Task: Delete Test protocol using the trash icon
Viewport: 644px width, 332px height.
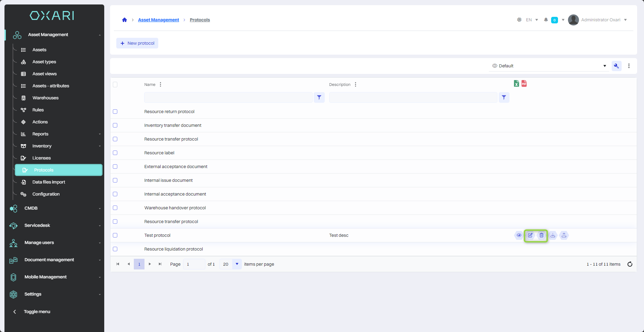Action: (541, 235)
